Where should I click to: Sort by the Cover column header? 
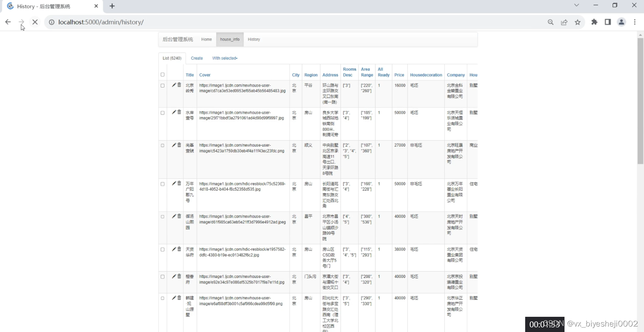tap(205, 75)
